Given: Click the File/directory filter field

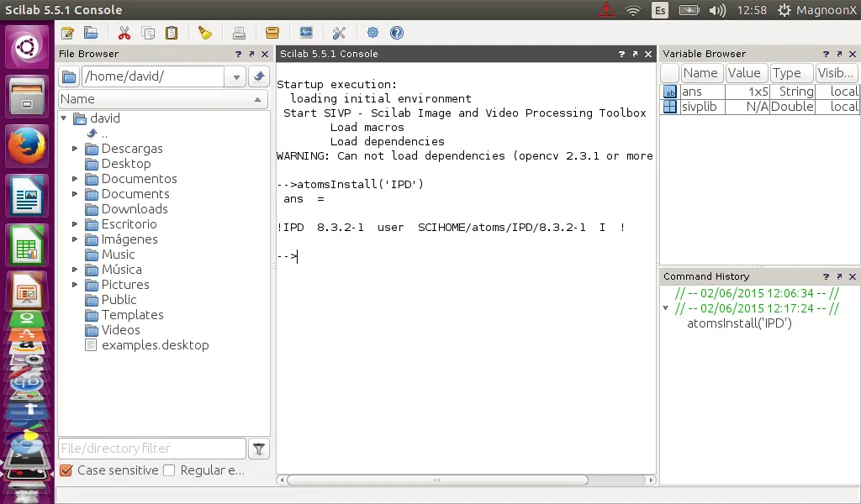Looking at the screenshot, I should click(x=152, y=449).
